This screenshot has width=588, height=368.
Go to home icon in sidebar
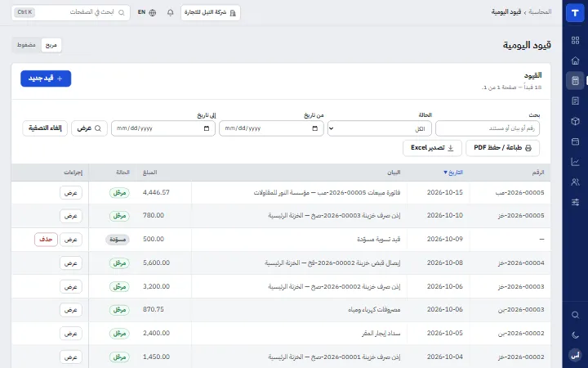coord(575,61)
